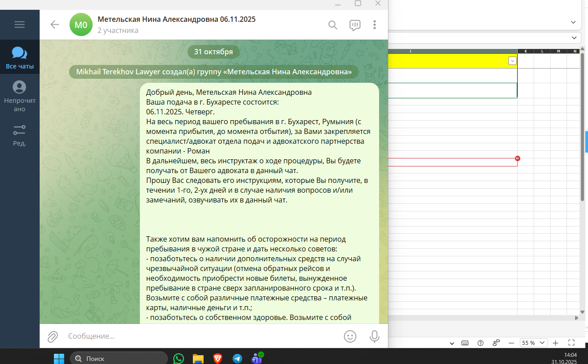
Task: Click the greeting 'Добрый день, Метельская Нина Александровна'
Action: [x=229, y=93]
